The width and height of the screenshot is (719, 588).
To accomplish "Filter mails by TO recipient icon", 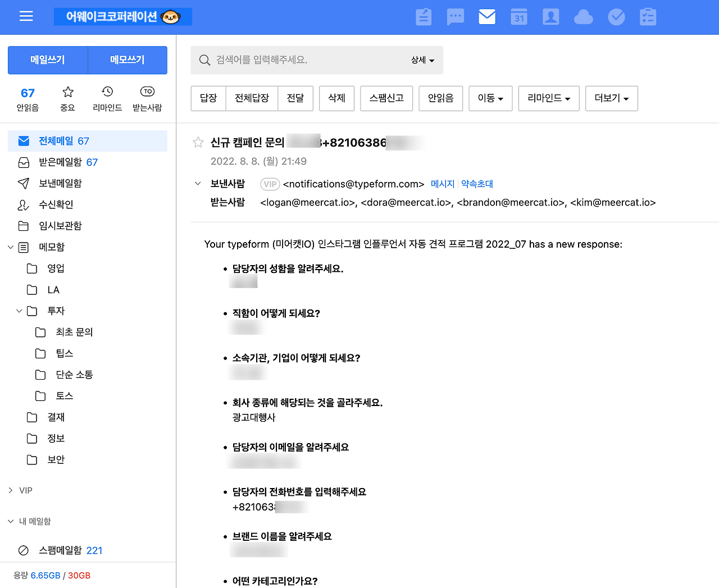I will click(147, 98).
